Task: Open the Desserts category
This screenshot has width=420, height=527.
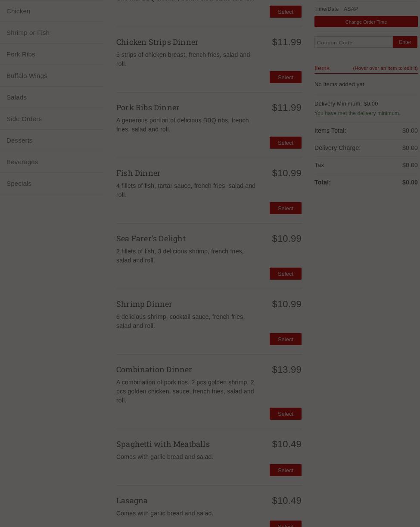Action: click(19, 140)
